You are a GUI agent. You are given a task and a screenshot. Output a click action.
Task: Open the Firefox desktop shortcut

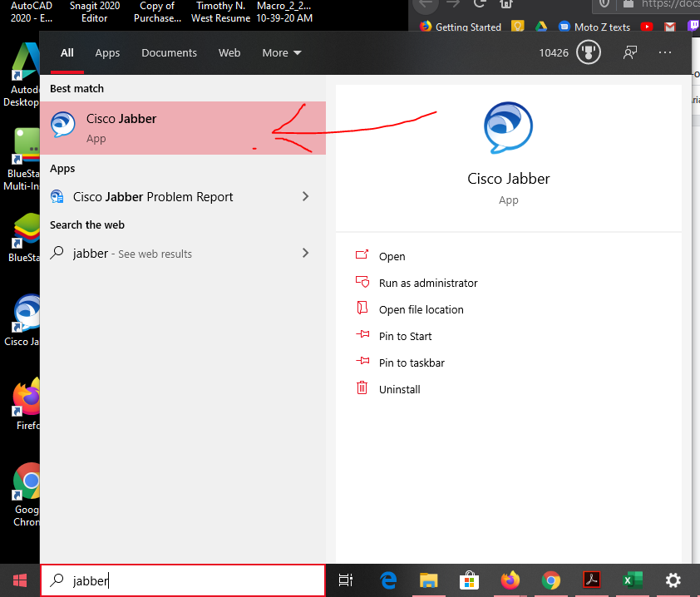tap(27, 403)
